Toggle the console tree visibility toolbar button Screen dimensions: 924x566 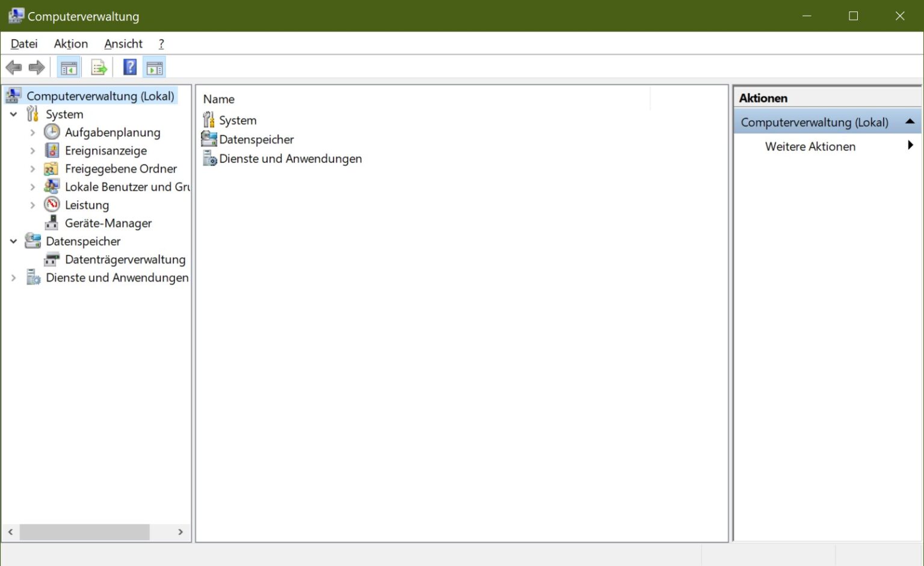(69, 67)
